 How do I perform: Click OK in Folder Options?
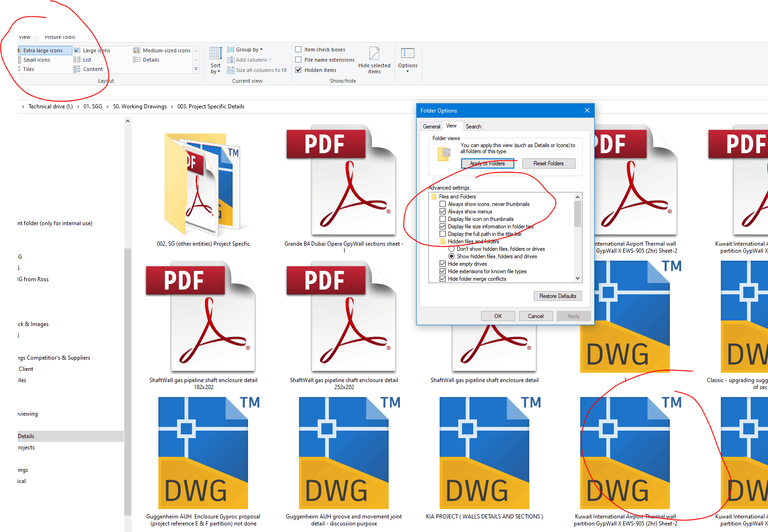[x=498, y=316]
